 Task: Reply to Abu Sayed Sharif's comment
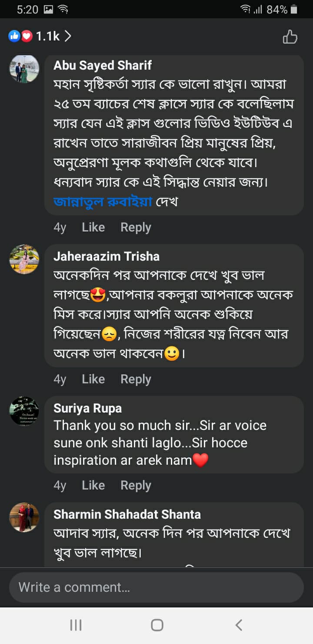136,227
